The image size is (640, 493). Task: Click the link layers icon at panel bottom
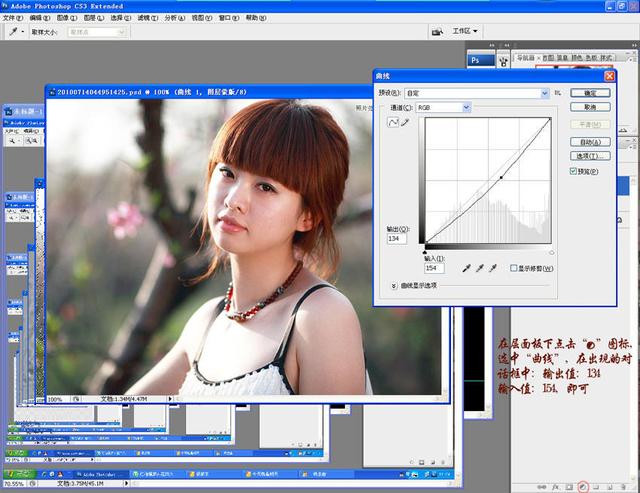pyautogui.click(x=542, y=487)
